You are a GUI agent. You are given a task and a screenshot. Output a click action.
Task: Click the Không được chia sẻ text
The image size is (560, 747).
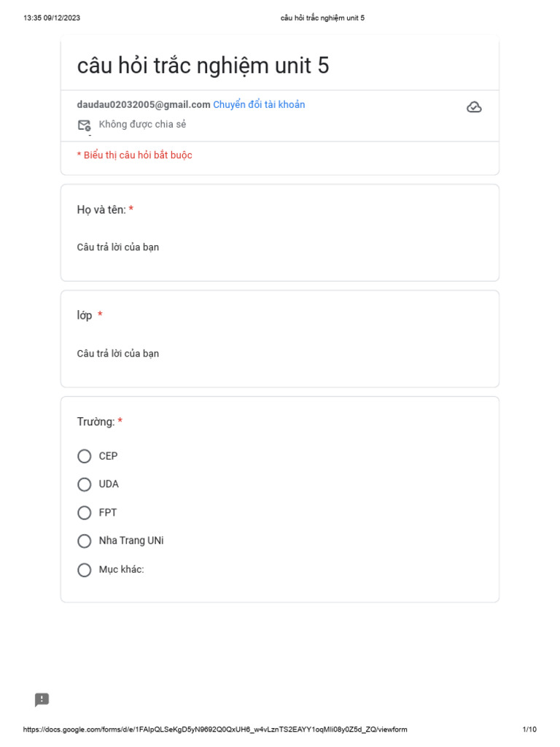142,125
